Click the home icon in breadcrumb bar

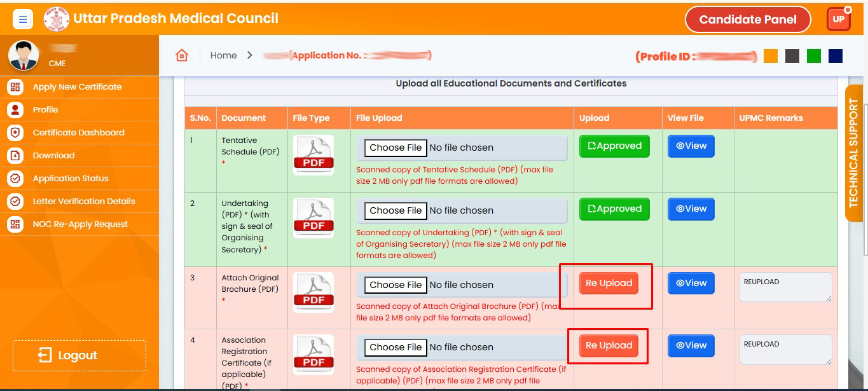[182, 55]
